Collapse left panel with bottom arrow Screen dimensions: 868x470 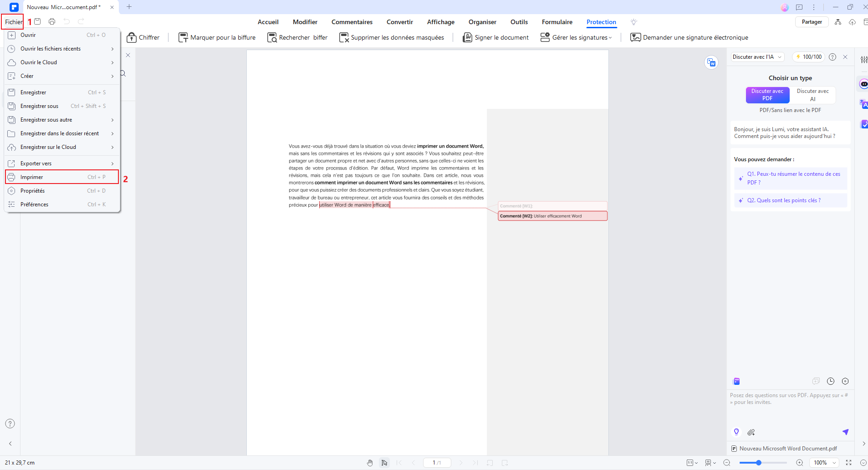pos(10,444)
